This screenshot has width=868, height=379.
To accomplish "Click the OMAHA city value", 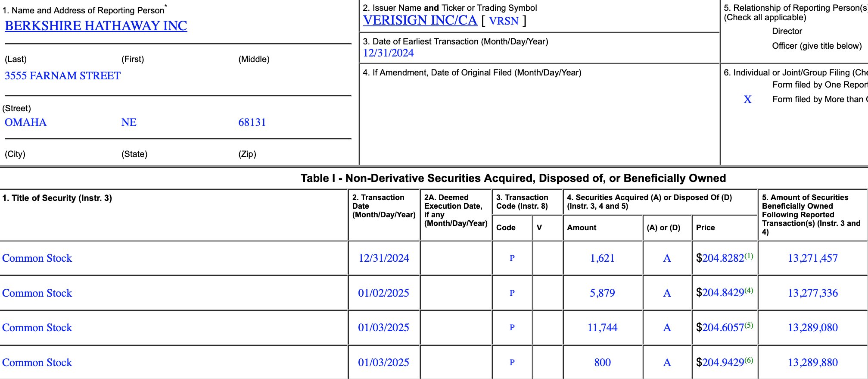I will (x=25, y=122).
